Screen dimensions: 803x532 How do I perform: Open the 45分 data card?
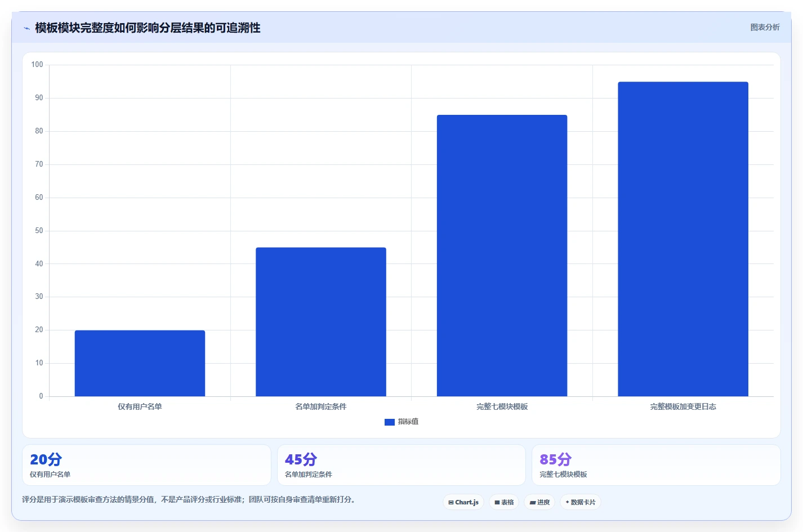pos(401,465)
